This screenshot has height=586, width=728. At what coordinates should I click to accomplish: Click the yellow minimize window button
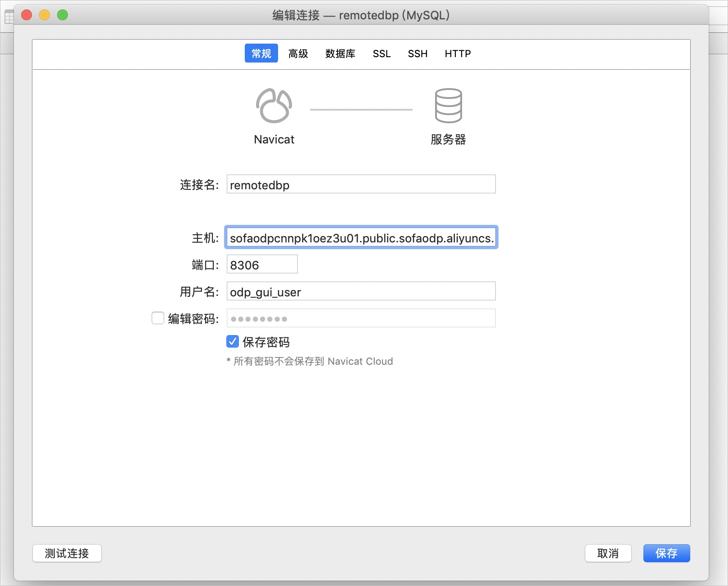point(45,15)
